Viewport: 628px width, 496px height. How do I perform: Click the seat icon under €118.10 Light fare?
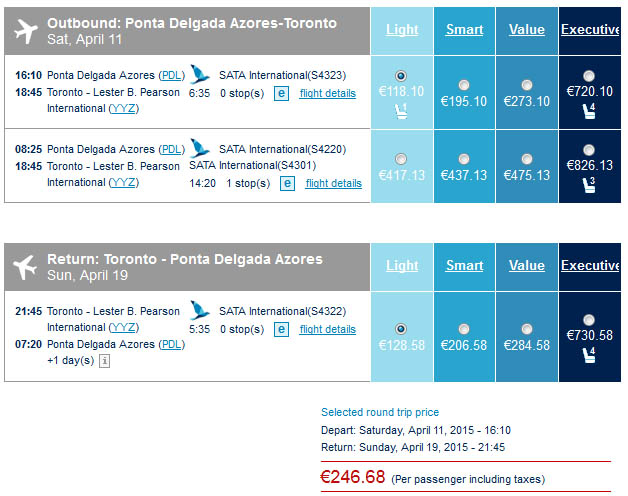coord(401,111)
